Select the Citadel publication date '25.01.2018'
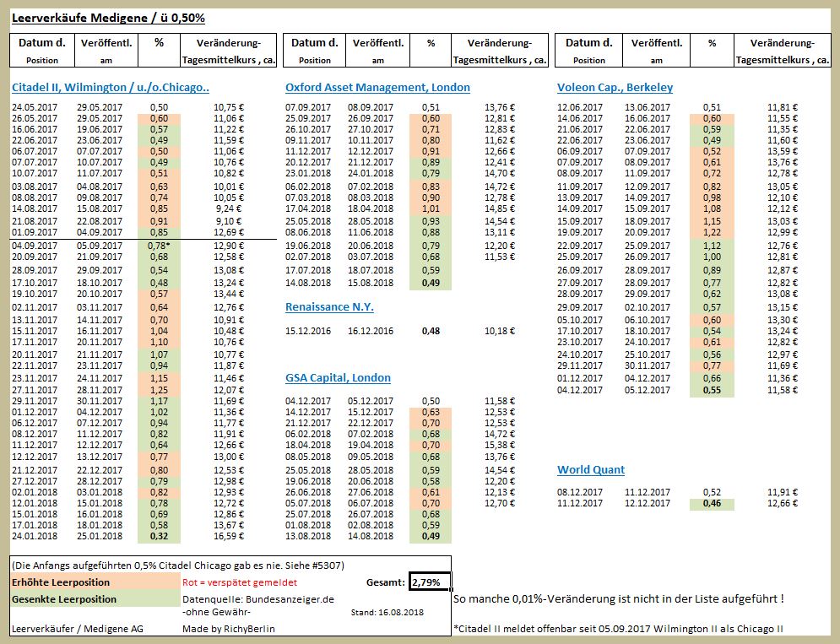The image size is (840, 644). point(100,536)
